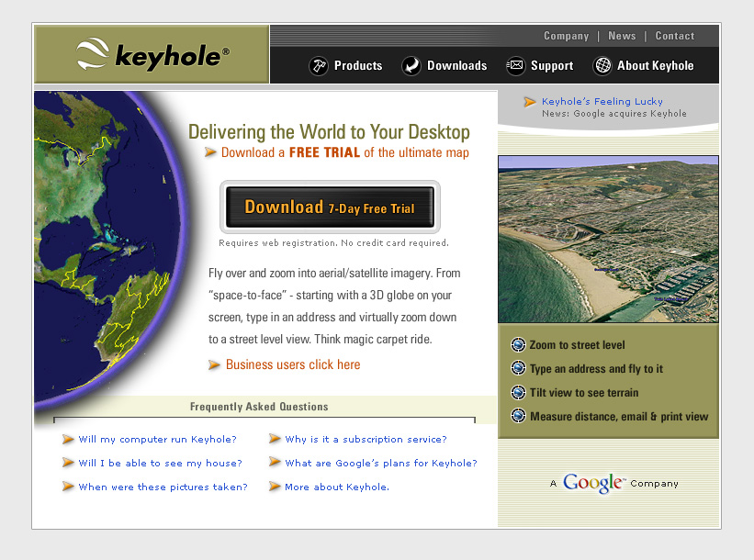The width and height of the screenshot is (754, 560).
Task: Click Download a FREE TRIAL link
Action: (x=344, y=152)
